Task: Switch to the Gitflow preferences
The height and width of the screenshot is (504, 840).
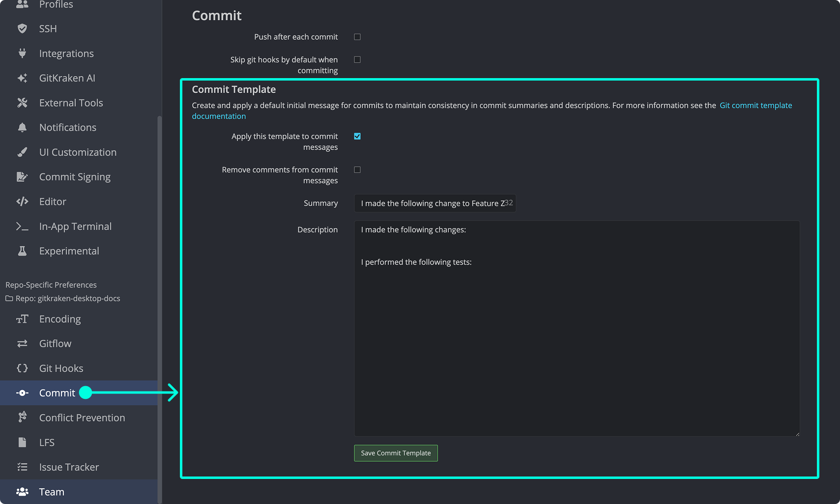Action: point(55,343)
